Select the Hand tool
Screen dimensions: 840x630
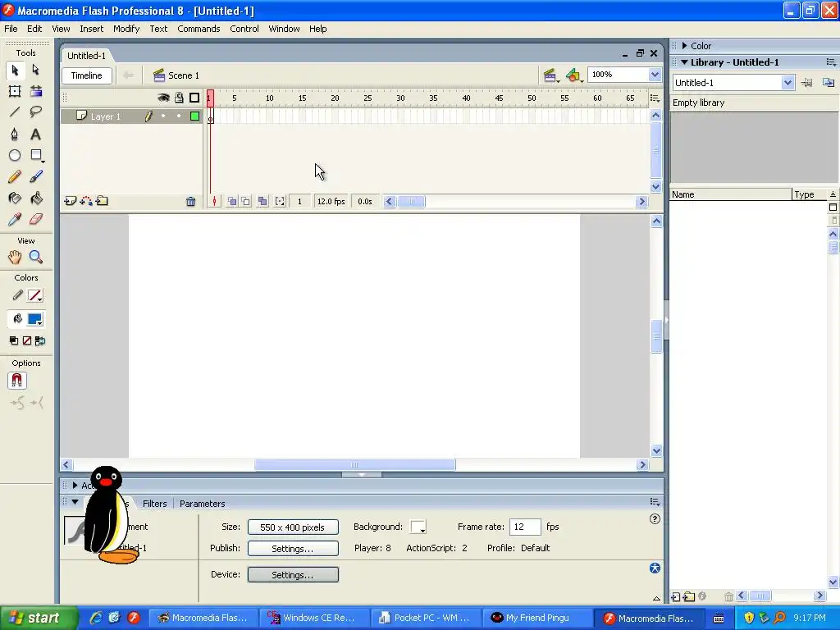click(15, 257)
